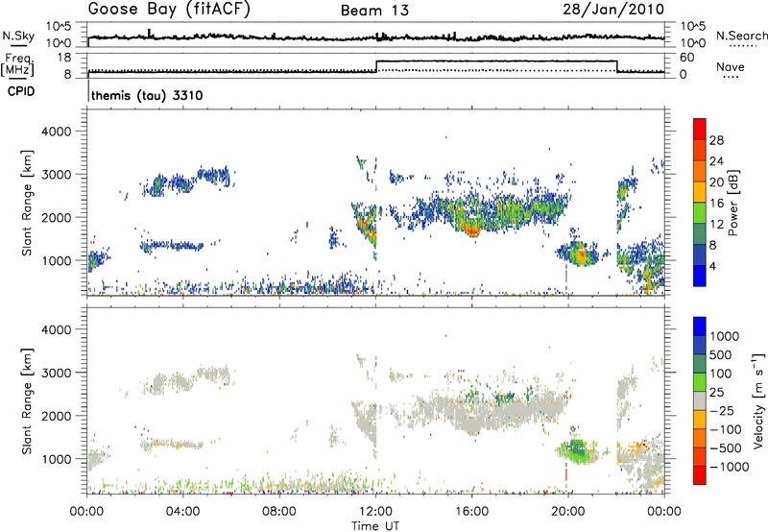The height and width of the screenshot is (532, 768).
Task: Click the 'Goose Bay (fitACF)' plot title
Action: (169, 10)
